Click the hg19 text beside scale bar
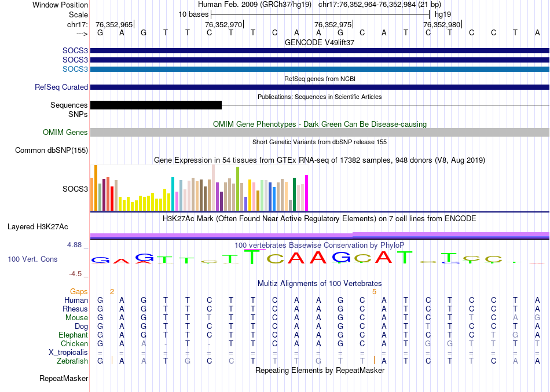The image size is (550, 392). pyautogui.click(x=443, y=14)
